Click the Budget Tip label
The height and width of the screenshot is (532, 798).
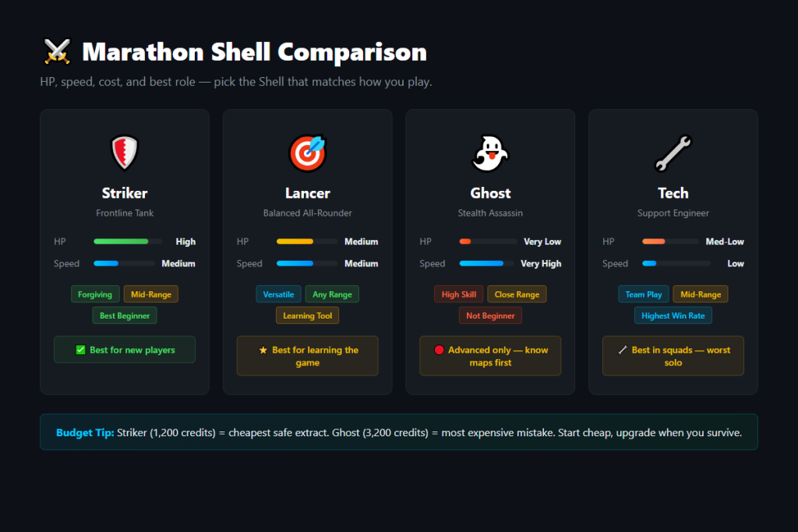click(85, 433)
